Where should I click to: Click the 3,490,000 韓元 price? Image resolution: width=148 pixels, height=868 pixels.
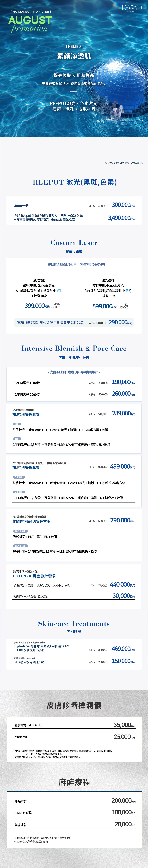coord(122,218)
